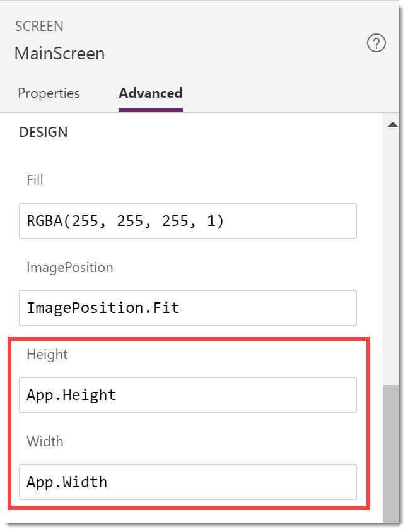The width and height of the screenshot is (408, 532).
Task: Select the App.Width formula field
Action: (187, 482)
